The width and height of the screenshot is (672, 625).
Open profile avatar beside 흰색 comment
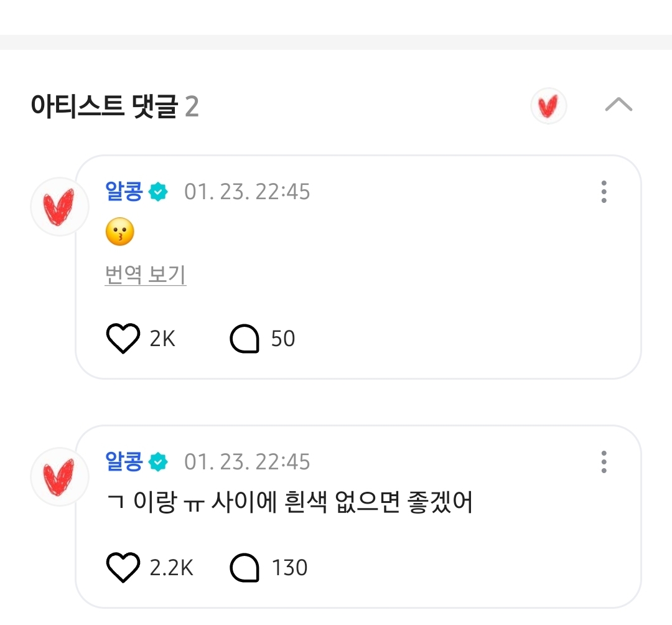coord(60,477)
